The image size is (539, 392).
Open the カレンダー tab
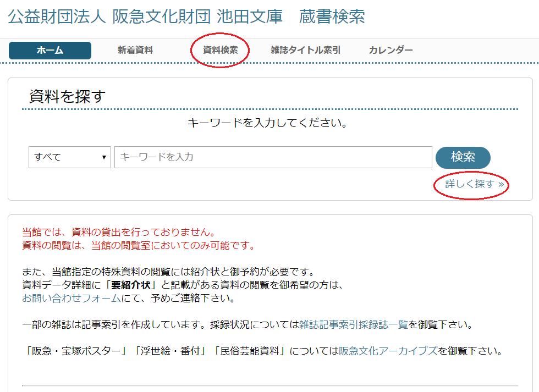pos(391,51)
